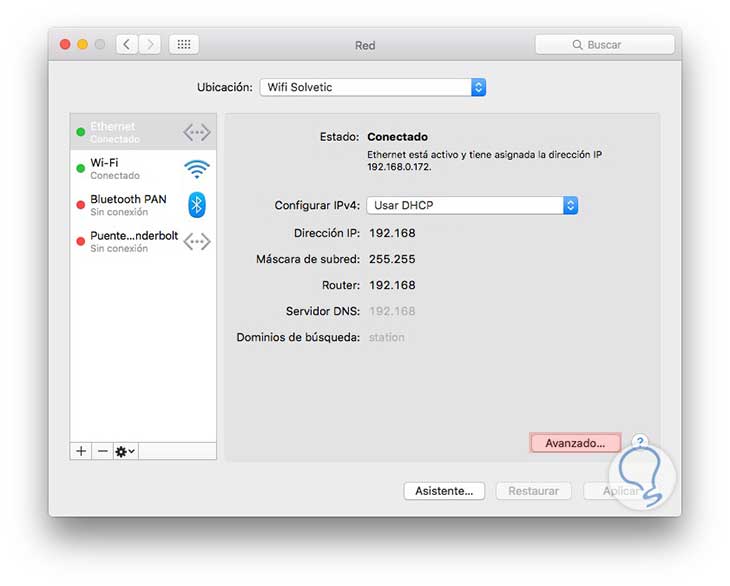The width and height of the screenshot is (730, 586).
Task: Click the Estado Conectado text
Action: click(397, 137)
